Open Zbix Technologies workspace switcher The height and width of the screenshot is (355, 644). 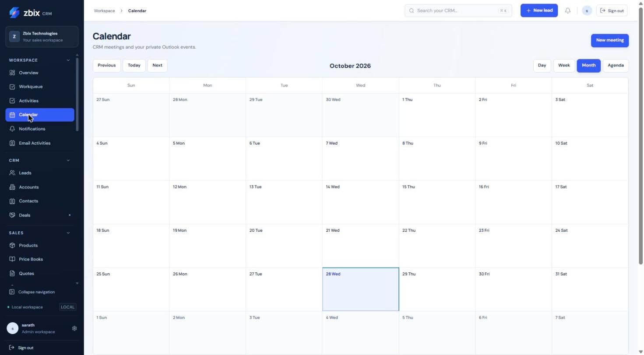pyautogui.click(x=42, y=37)
